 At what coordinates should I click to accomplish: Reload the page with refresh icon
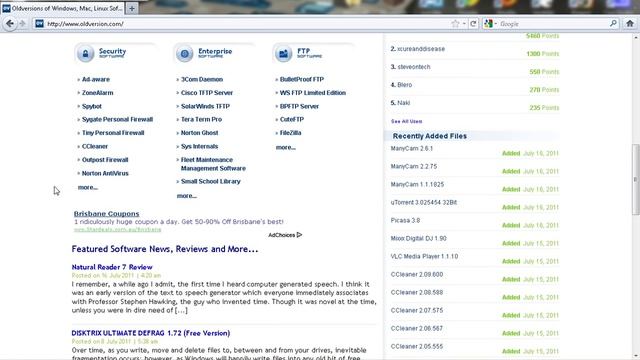coord(473,24)
